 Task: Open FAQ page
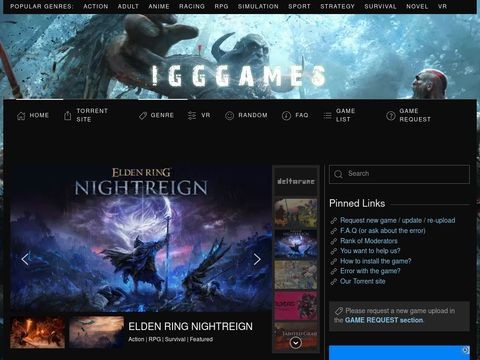coord(302,115)
